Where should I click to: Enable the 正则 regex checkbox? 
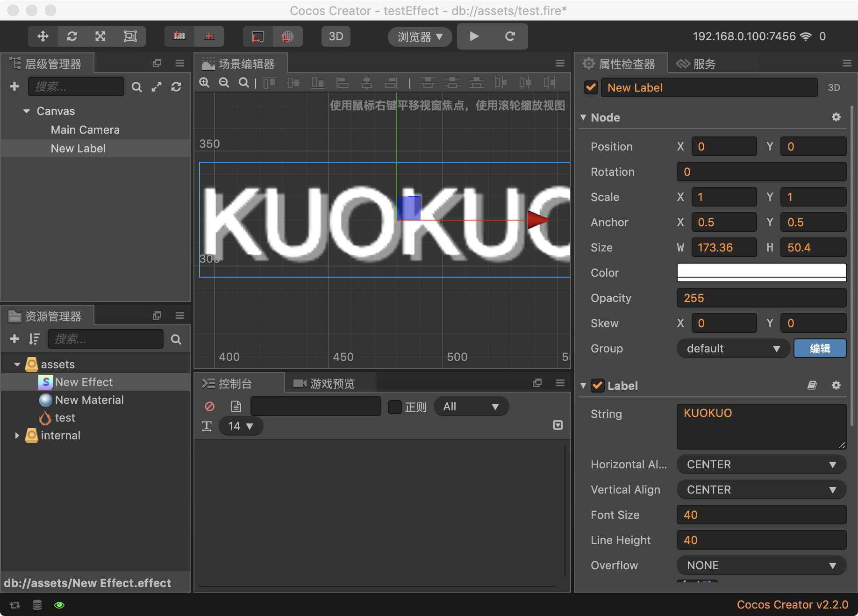pos(395,407)
